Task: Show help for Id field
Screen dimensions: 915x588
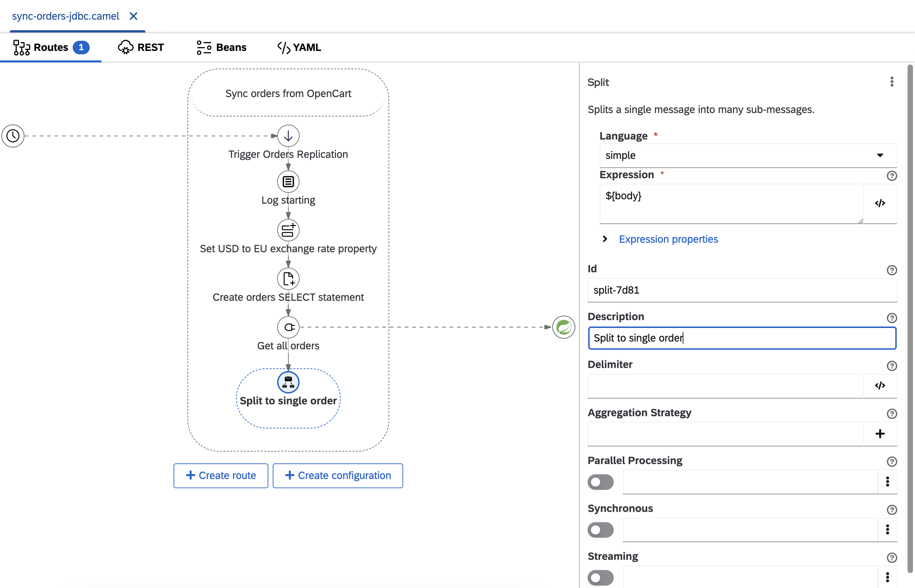Action: click(x=892, y=270)
